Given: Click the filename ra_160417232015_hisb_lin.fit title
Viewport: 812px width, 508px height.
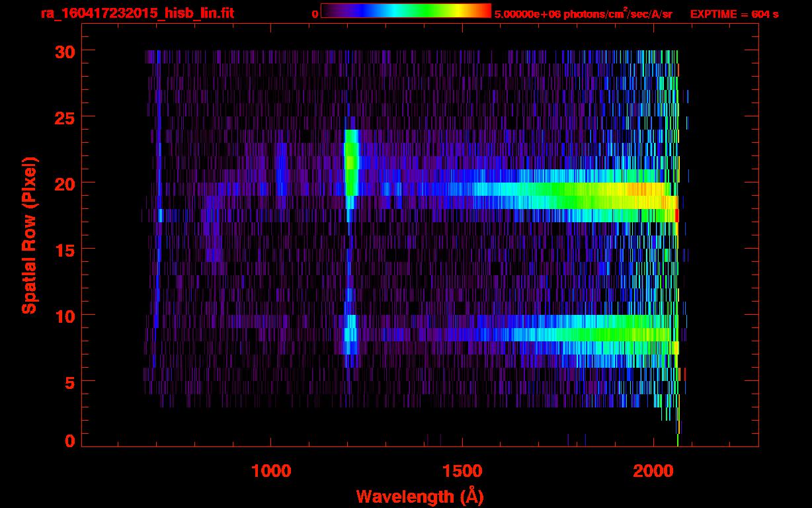Looking at the screenshot, I should (x=137, y=13).
